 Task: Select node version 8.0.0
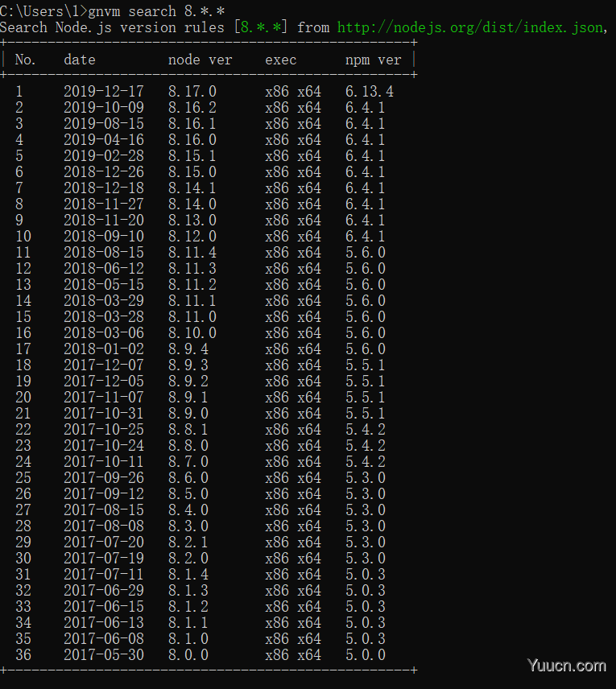(188, 655)
